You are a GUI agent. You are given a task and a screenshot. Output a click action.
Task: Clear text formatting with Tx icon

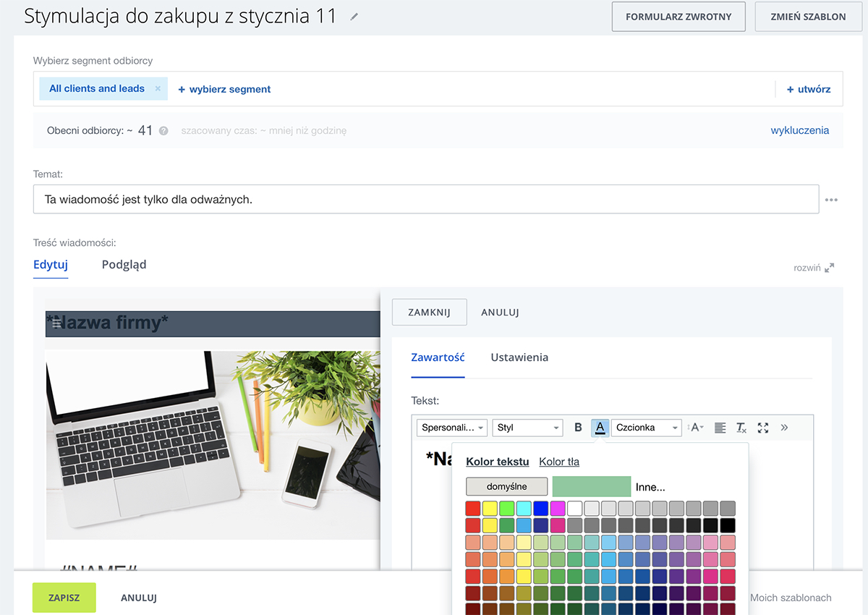741,428
